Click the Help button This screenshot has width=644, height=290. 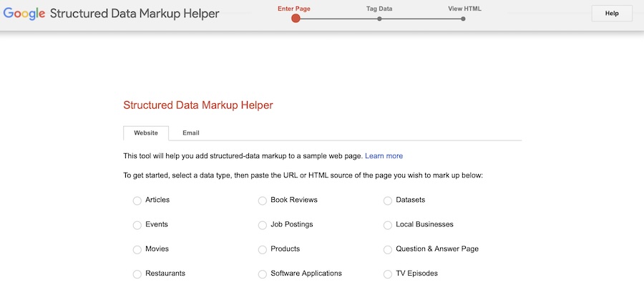coord(611,14)
